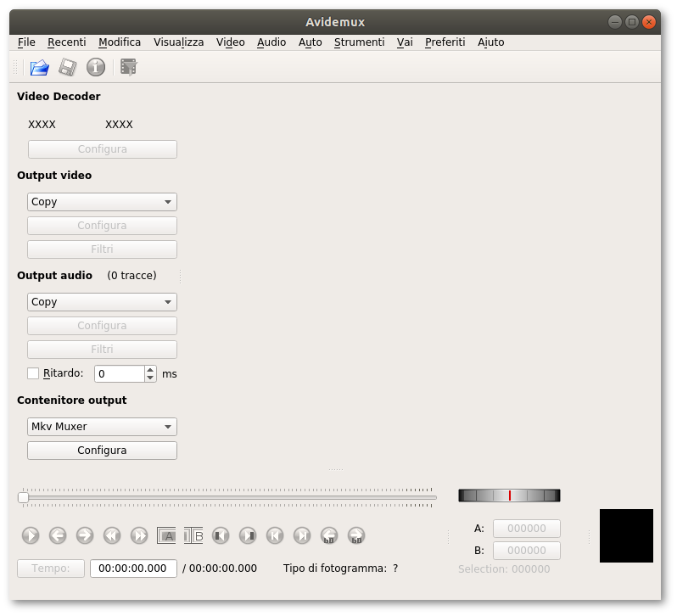Click the Open video folder icon

39,67
